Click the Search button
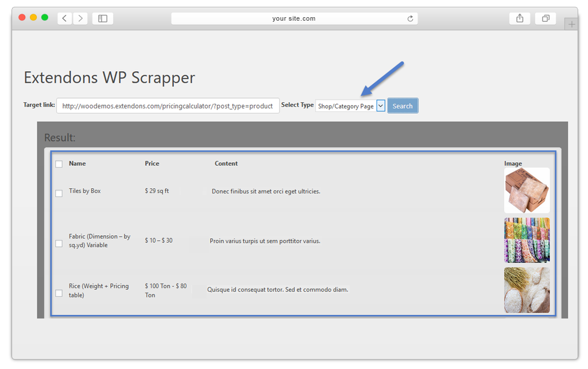The width and height of the screenshot is (588, 369). click(403, 106)
